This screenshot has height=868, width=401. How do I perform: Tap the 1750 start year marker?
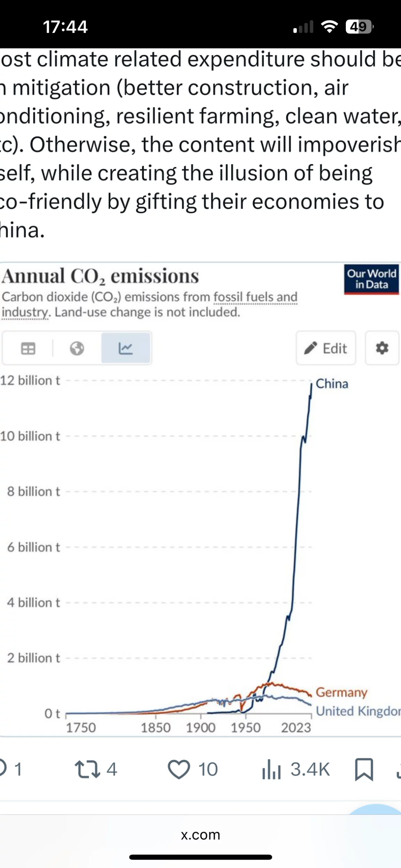click(81, 727)
